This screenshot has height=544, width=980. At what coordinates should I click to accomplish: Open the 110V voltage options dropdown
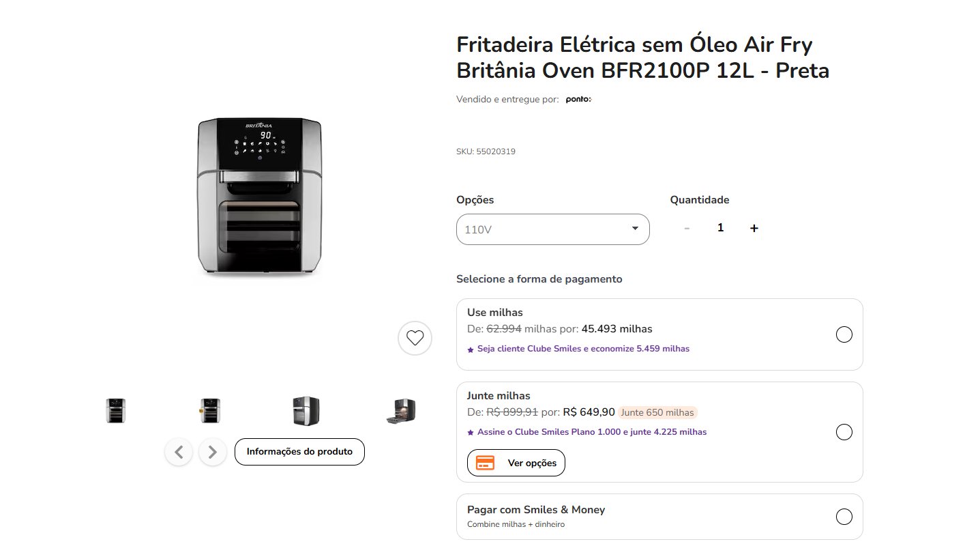(553, 229)
